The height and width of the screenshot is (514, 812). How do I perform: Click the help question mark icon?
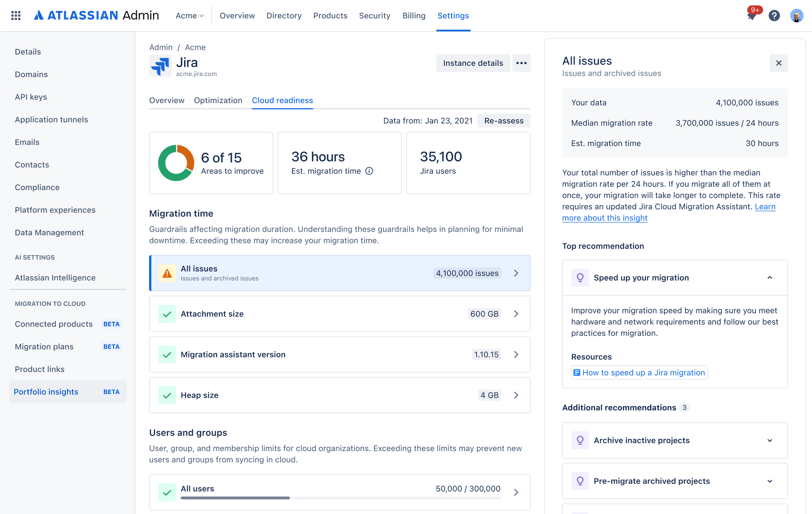(774, 16)
